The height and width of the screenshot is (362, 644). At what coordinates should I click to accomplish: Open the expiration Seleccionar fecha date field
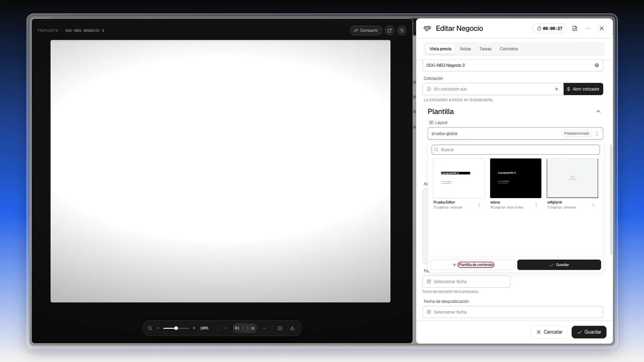tap(466, 282)
